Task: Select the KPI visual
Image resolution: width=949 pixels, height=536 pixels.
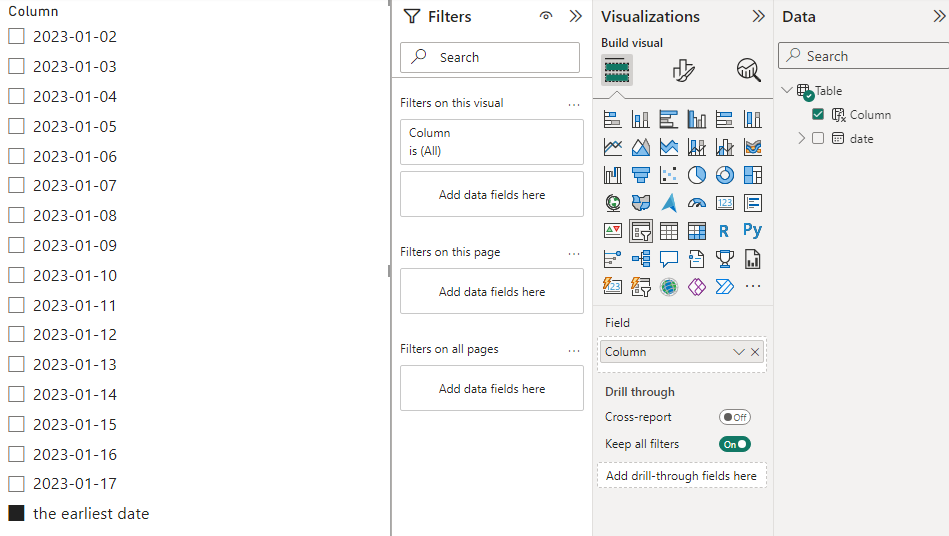Action: point(612,230)
